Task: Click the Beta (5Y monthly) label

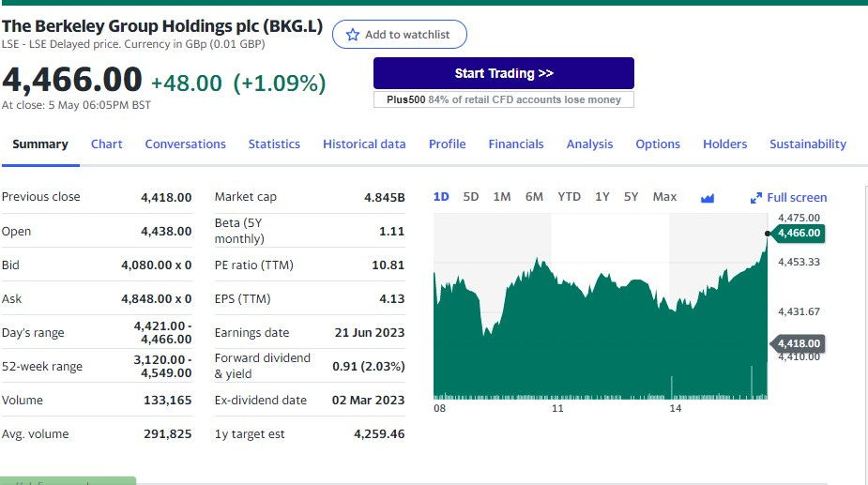Action: point(239,231)
